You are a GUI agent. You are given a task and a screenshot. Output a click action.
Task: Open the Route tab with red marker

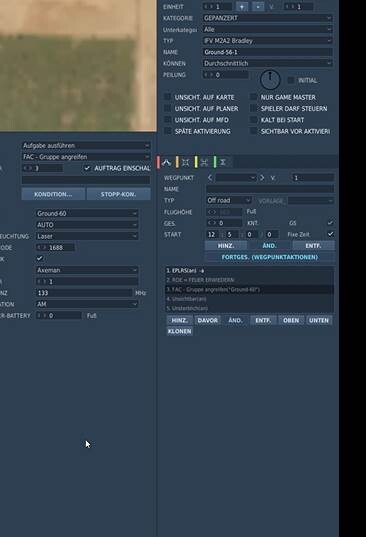click(166, 162)
